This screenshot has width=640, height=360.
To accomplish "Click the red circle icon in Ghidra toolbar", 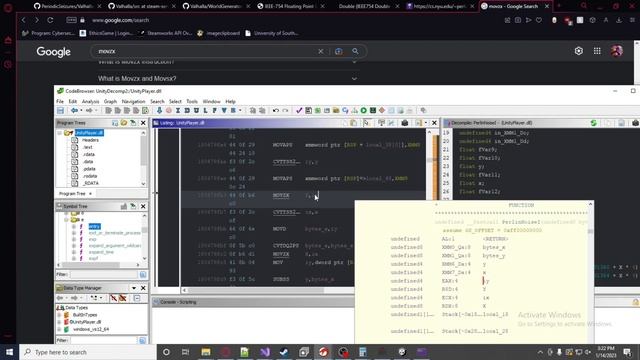I will [x=169, y=111].
